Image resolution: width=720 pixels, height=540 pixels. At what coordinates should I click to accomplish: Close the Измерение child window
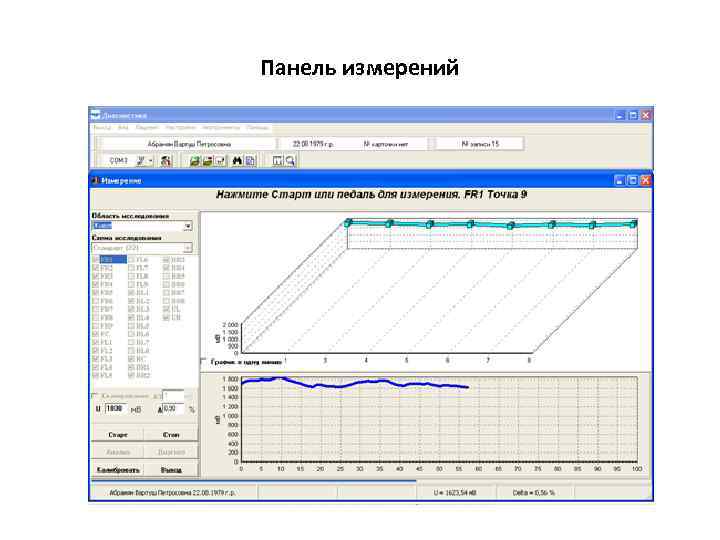tap(645, 180)
